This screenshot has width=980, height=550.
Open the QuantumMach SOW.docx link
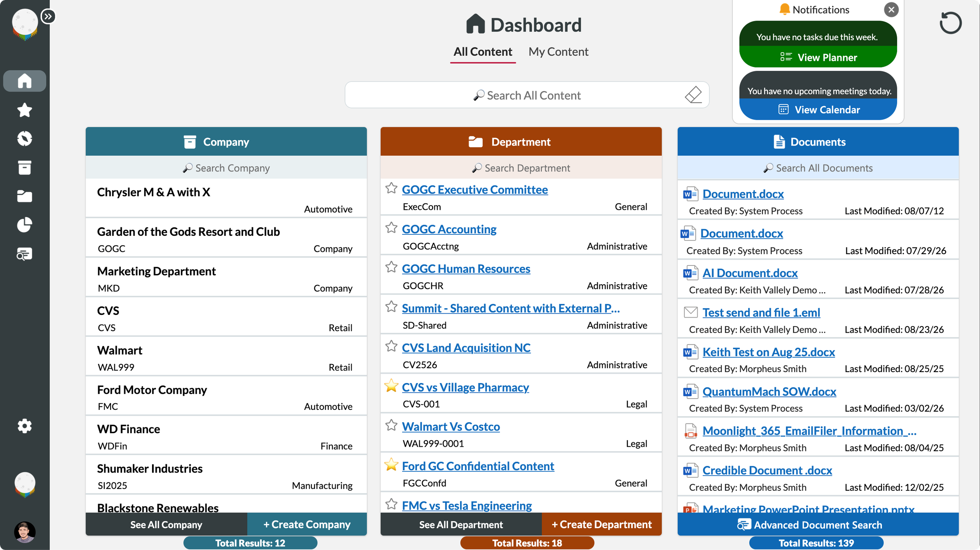769,391
